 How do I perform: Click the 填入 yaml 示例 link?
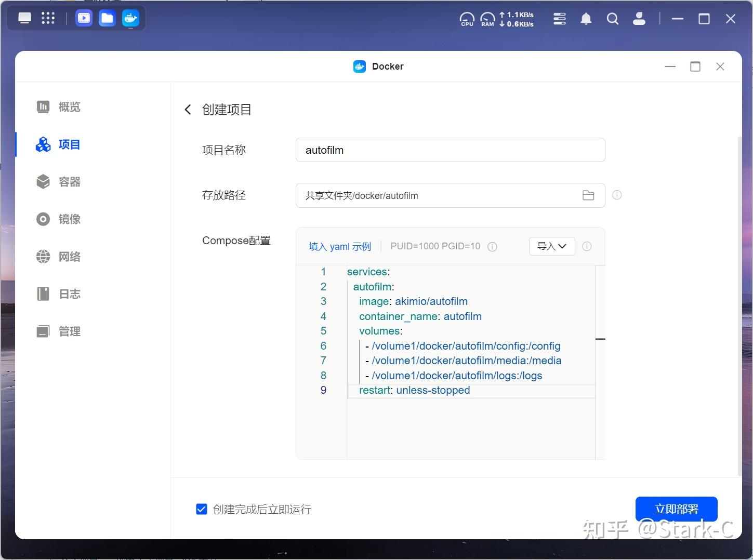pos(340,246)
